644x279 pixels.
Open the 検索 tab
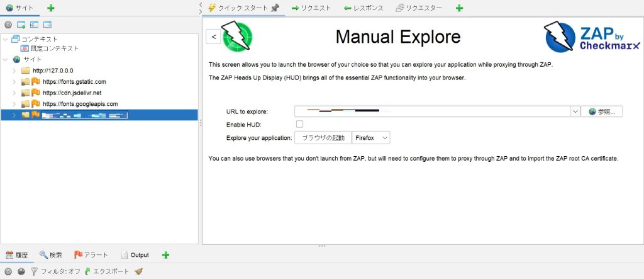click(x=50, y=255)
